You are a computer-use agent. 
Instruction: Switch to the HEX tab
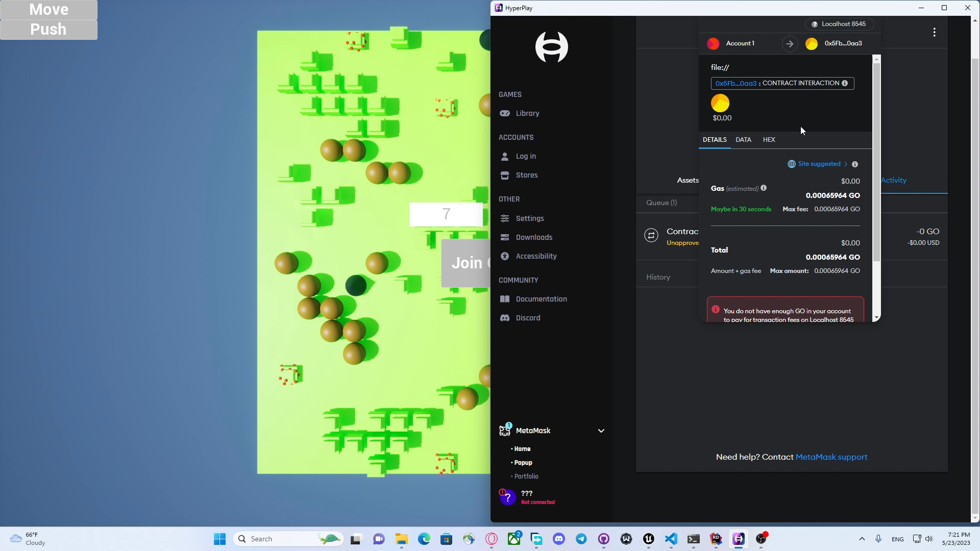pos(769,140)
